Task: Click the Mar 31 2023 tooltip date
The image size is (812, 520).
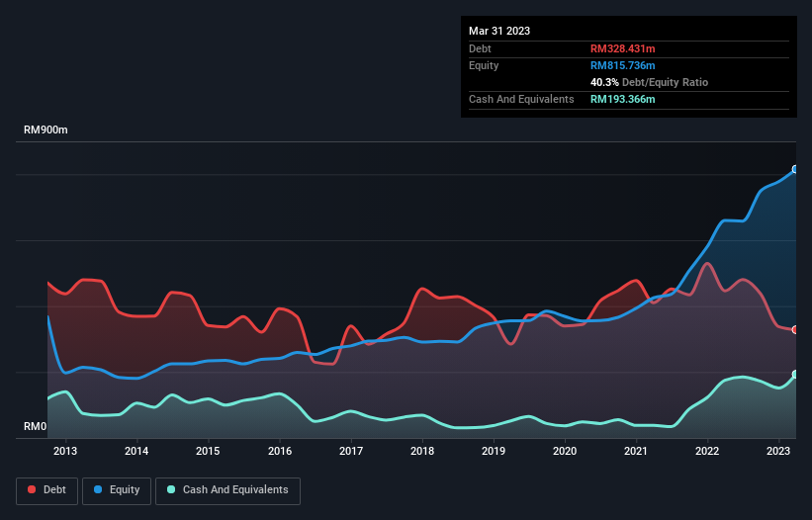Action: (499, 31)
